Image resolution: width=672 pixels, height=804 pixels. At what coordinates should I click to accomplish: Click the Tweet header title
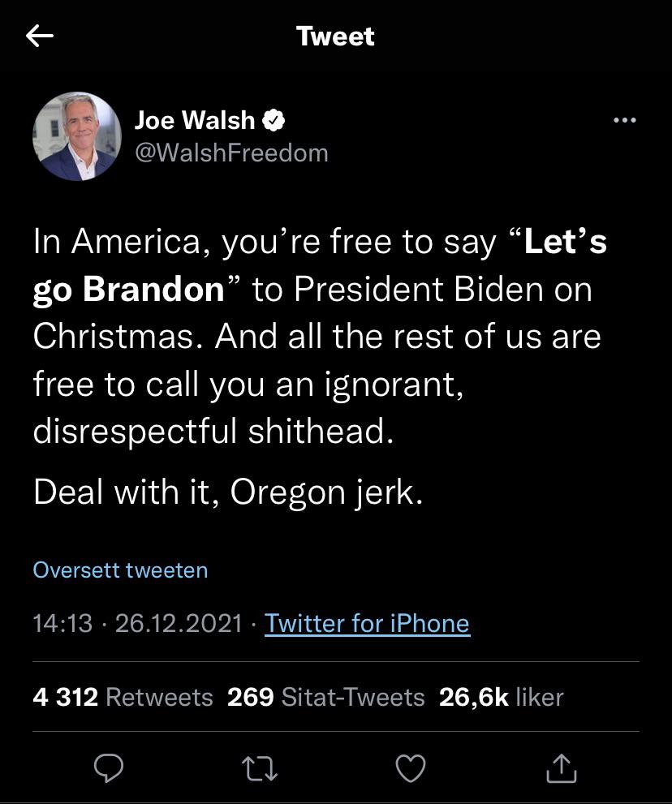(335, 37)
